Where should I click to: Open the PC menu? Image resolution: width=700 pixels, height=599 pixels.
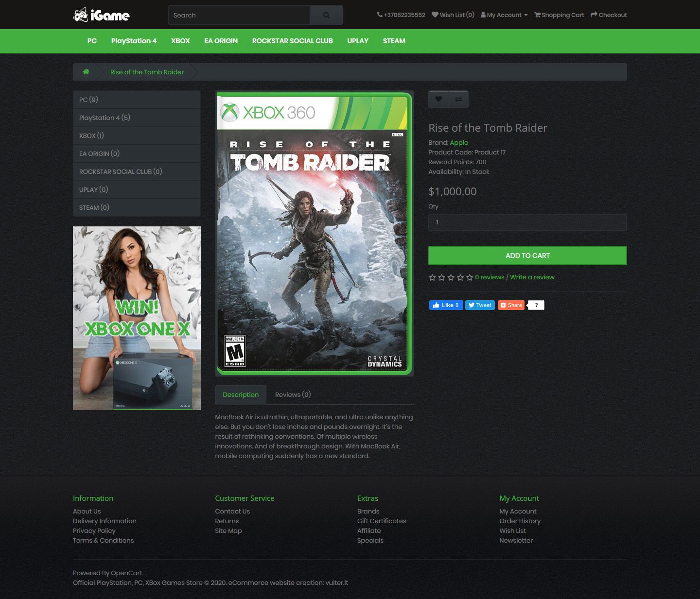[92, 41]
